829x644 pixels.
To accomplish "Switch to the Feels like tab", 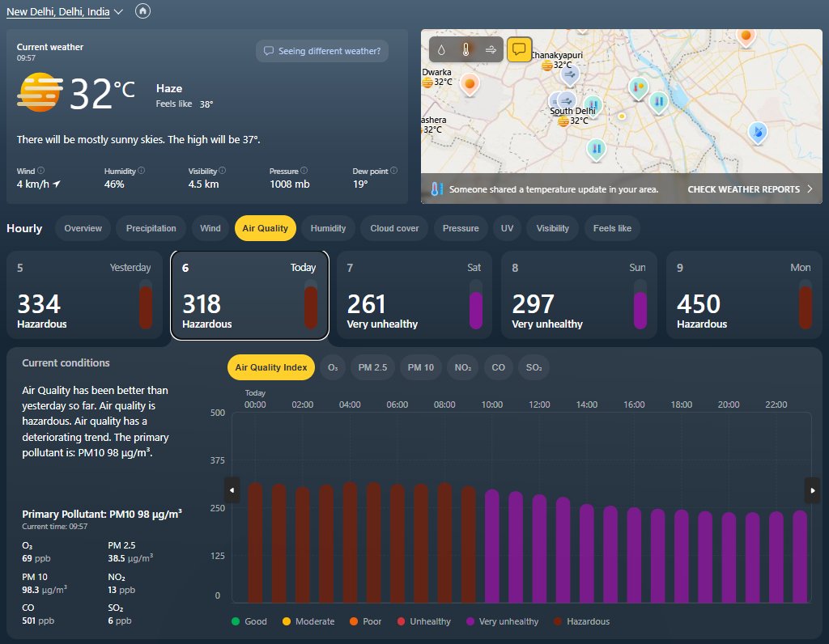I will pyautogui.click(x=612, y=228).
